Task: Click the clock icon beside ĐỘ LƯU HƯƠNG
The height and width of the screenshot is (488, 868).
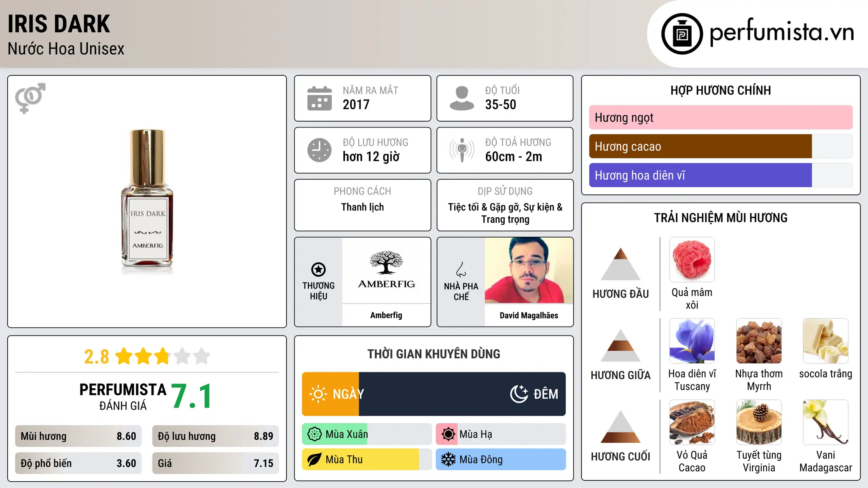Action: 320,150
